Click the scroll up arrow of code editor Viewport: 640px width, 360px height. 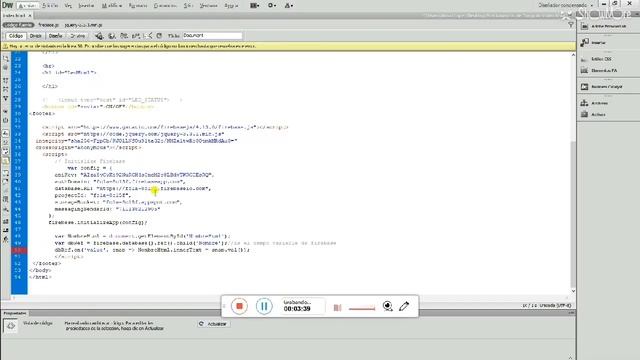573,55
